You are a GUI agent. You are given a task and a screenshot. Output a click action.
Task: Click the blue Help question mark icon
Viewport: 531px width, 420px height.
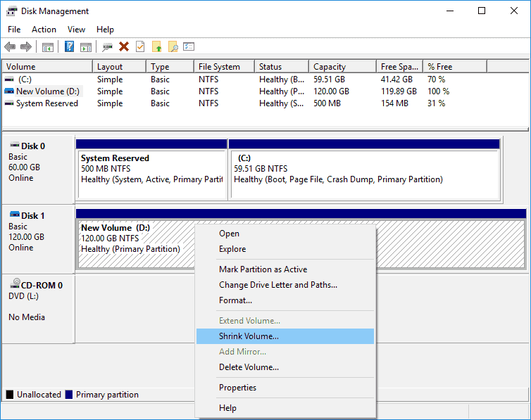70,47
